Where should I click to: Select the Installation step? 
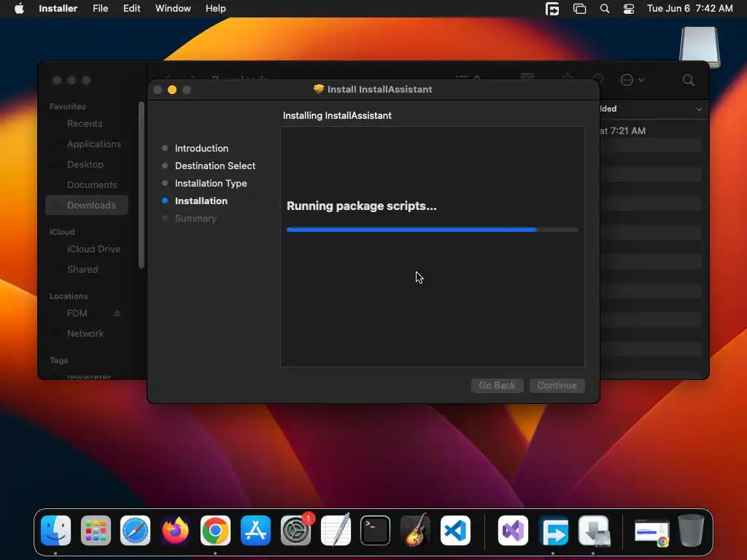tap(201, 201)
